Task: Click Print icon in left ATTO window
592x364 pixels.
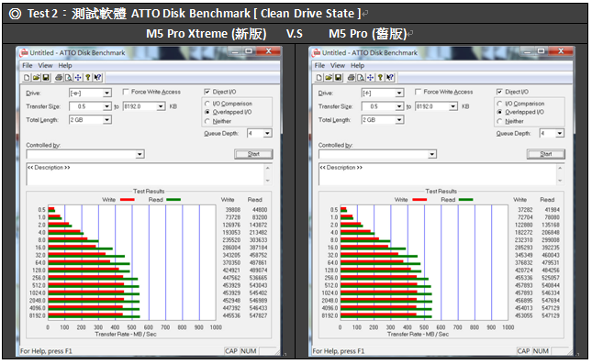Action: (x=59, y=78)
